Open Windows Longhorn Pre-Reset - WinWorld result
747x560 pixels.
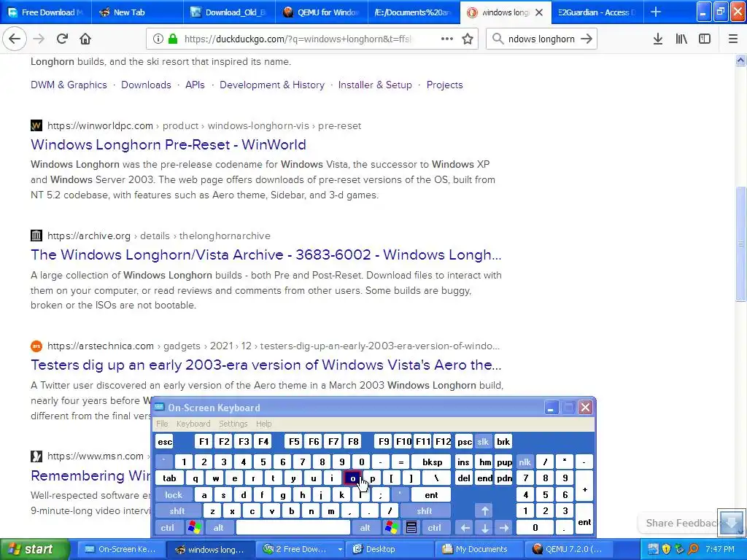click(x=169, y=144)
